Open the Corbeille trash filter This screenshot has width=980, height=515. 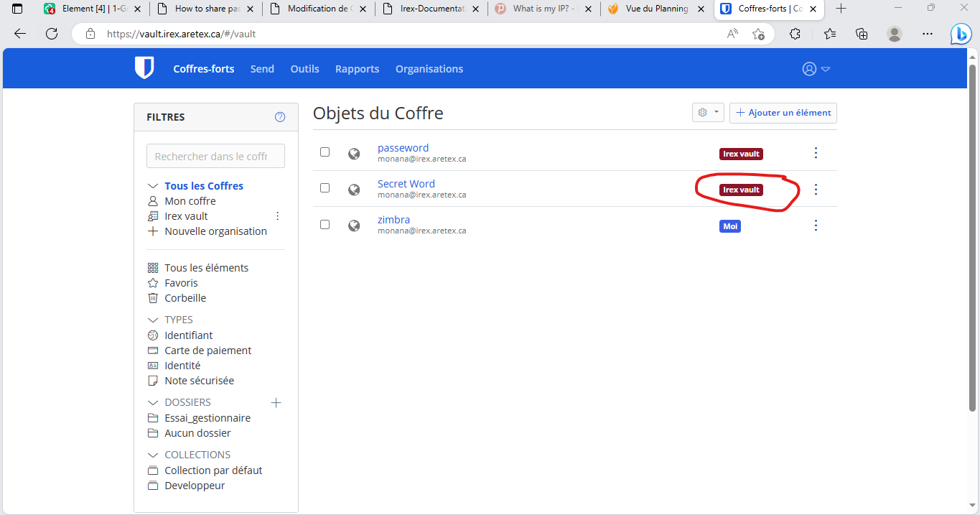tap(185, 298)
